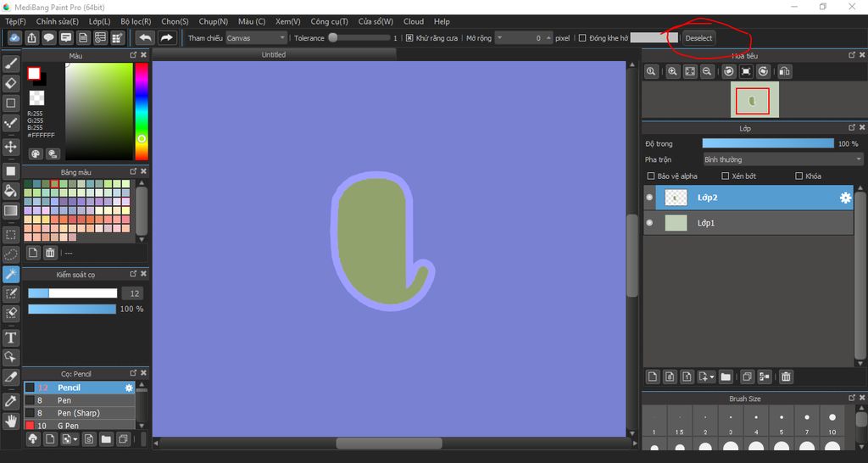Click the Redo arrow in toolbar
This screenshot has width=868, height=463.
tap(166, 37)
